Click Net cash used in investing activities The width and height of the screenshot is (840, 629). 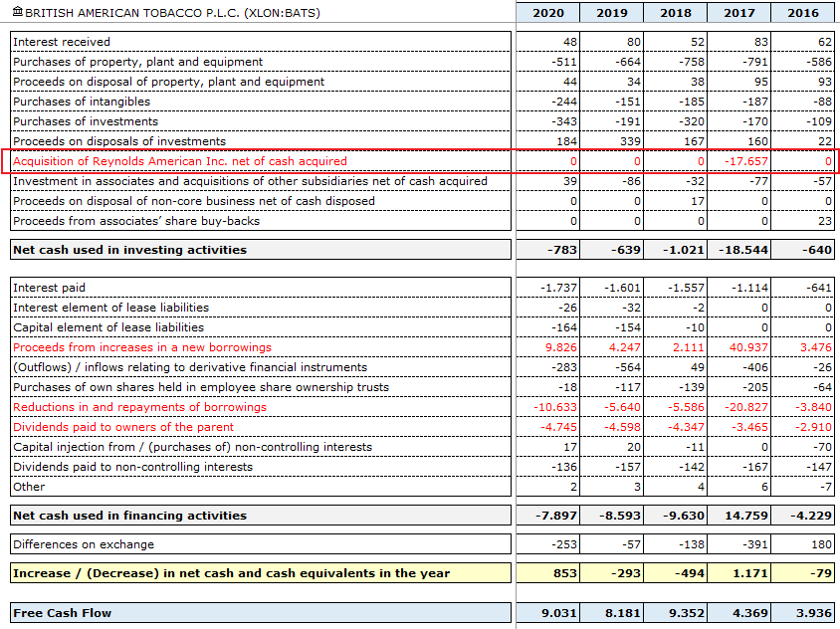click(129, 250)
